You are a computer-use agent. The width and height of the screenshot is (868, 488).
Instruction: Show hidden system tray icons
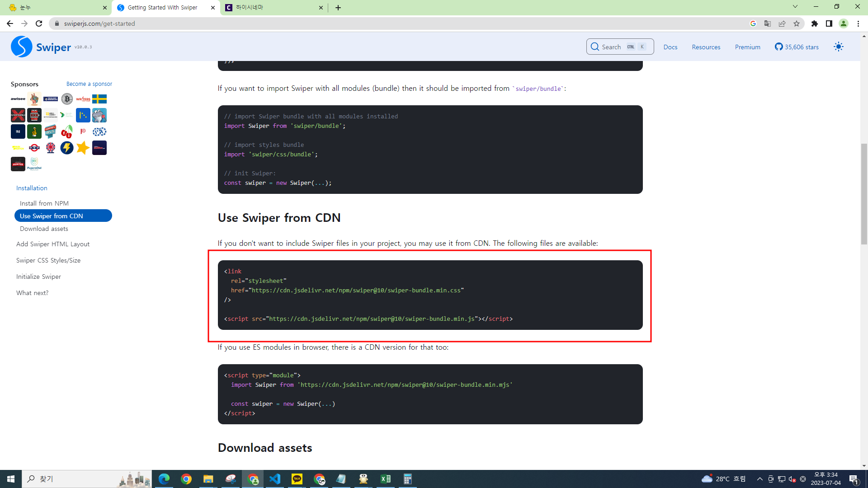click(x=759, y=479)
